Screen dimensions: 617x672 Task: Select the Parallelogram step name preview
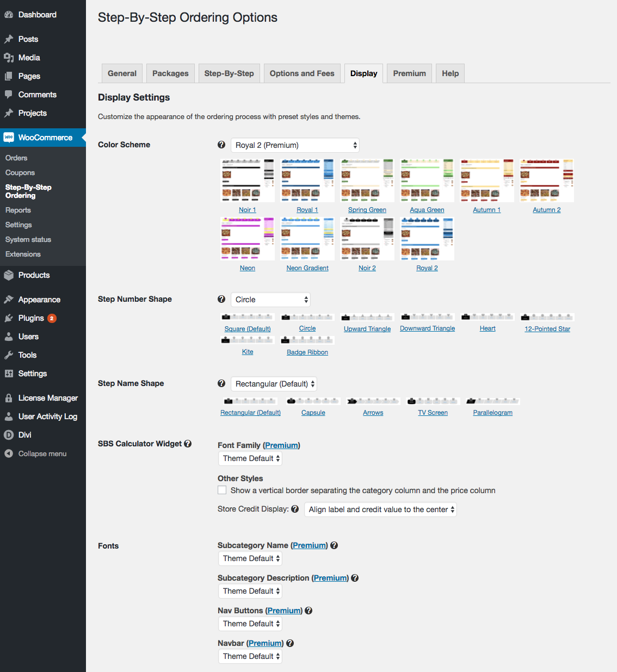(493, 401)
